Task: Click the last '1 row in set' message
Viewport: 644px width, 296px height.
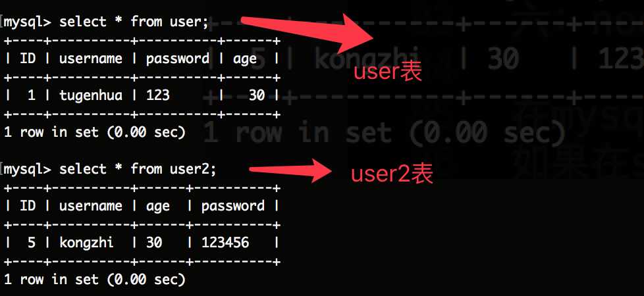Action: pyautogui.click(x=94, y=280)
